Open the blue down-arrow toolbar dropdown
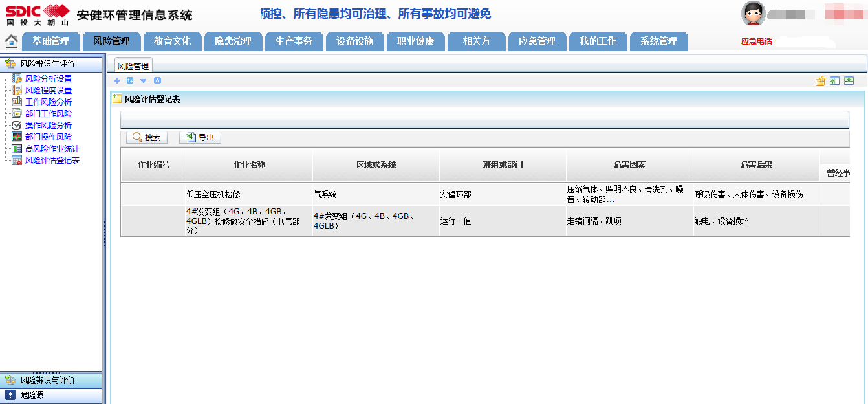The height and width of the screenshot is (404, 868). click(143, 81)
